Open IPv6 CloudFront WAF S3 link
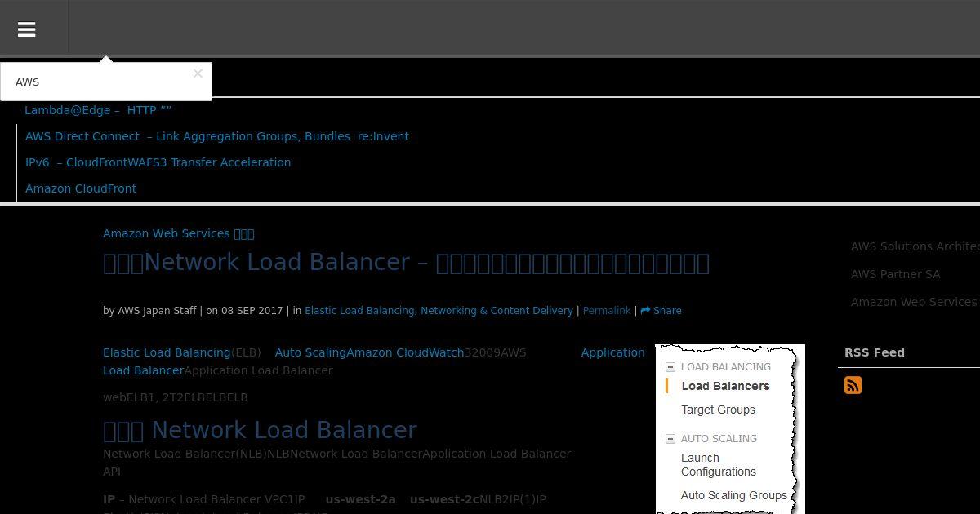This screenshot has width=980, height=514. point(158,162)
